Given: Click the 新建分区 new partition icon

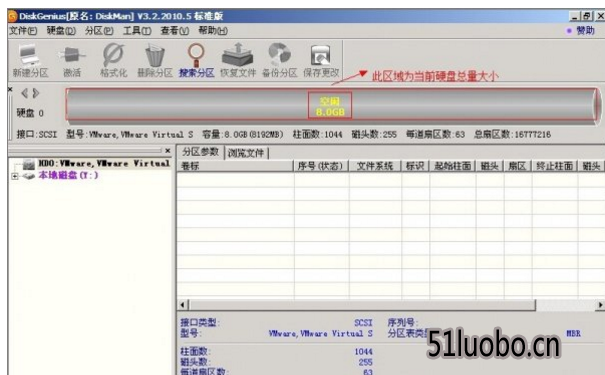Looking at the screenshot, I should [x=30, y=61].
